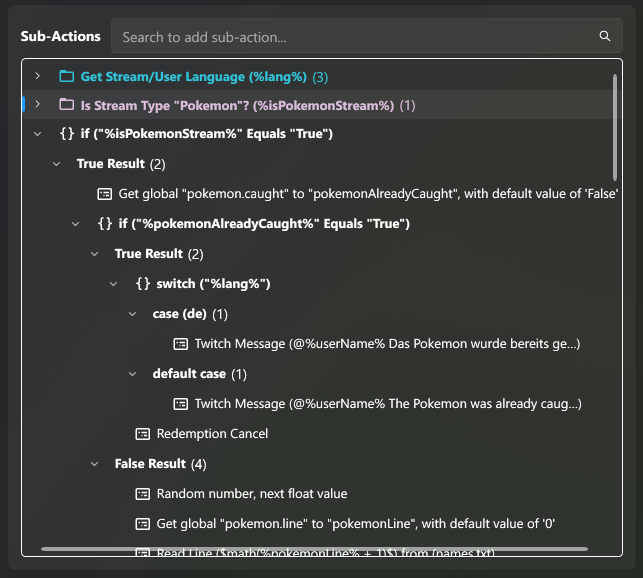Collapse the case (de) branch
Image resolution: width=643 pixels, height=578 pixels.
tap(133, 314)
